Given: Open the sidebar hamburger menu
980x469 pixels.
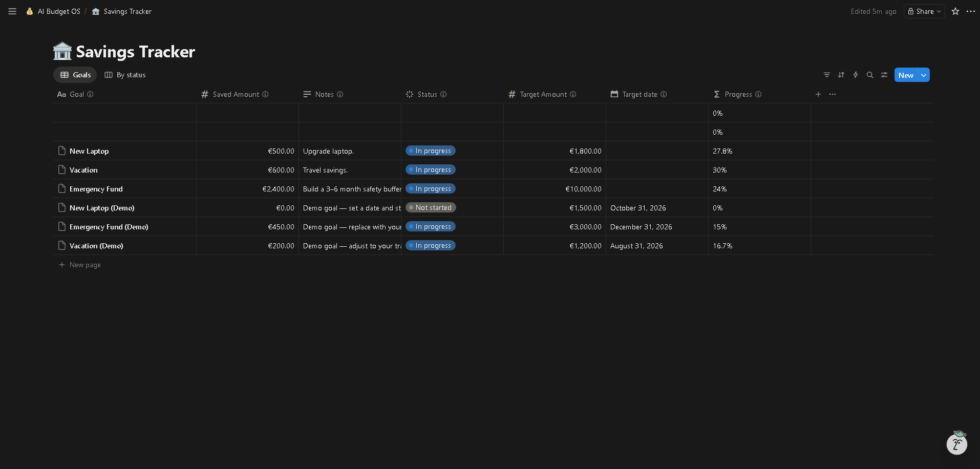Looking at the screenshot, I should [12, 11].
